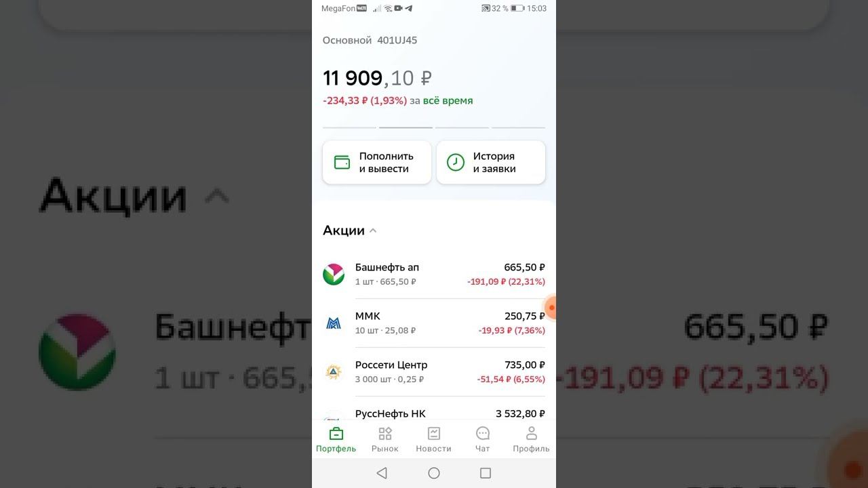This screenshot has height=488, width=868.
Task: Tap the wallet icon on Пополнить и вывести
Action: point(342,163)
